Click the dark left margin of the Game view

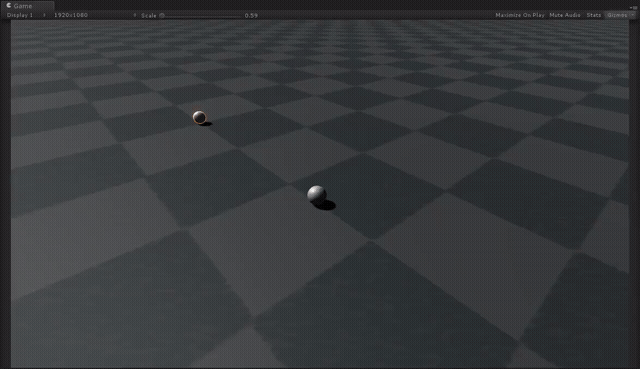click(5, 192)
